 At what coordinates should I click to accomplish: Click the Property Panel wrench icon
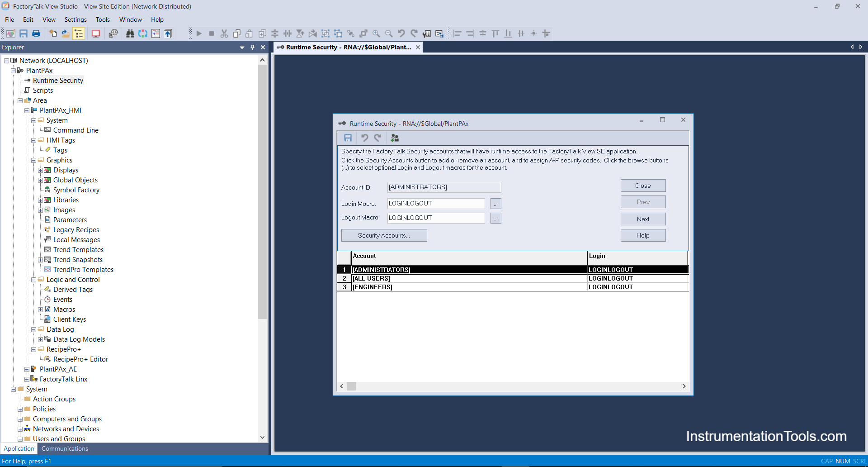point(427,33)
